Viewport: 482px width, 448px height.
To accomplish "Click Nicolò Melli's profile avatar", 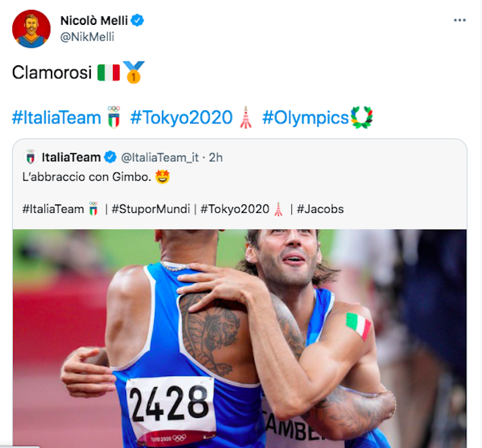I will (31, 29).
